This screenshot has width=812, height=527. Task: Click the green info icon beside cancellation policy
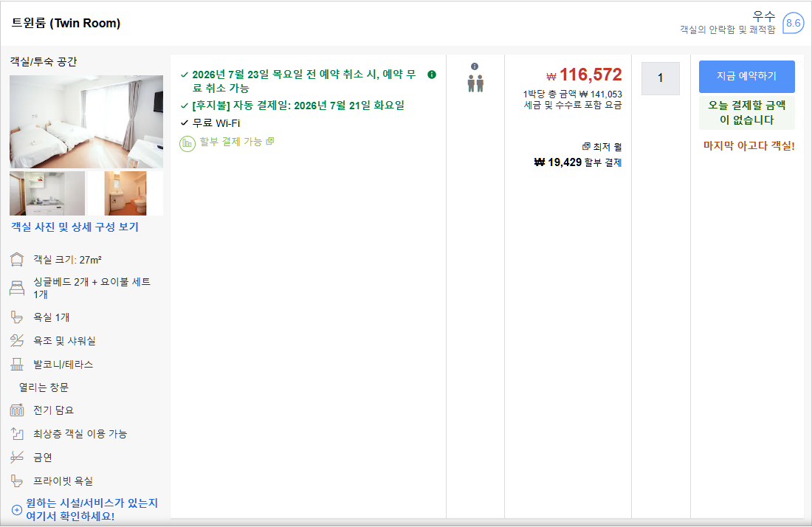click(x=431, y=75)
